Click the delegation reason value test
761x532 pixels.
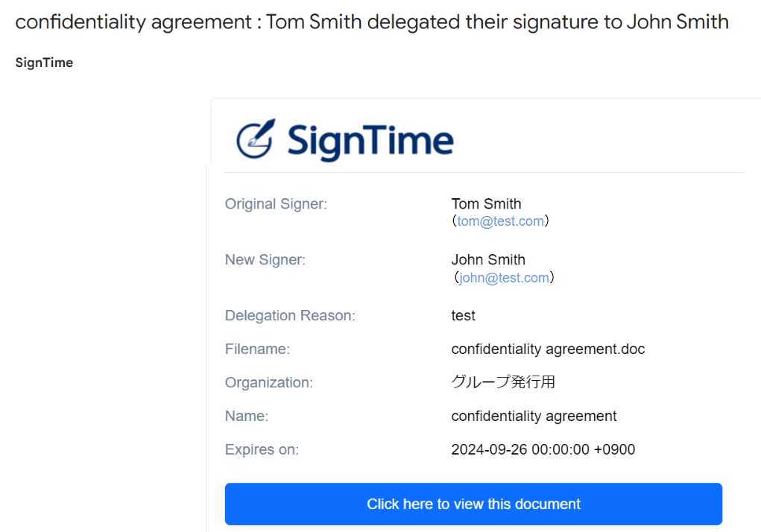click(463, 316)
